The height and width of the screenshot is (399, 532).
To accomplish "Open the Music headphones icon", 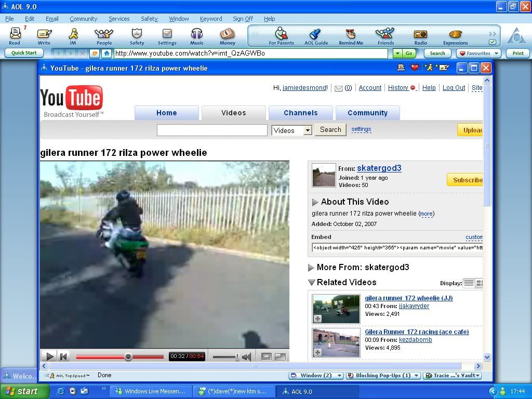I will click(x=197, y=36).
